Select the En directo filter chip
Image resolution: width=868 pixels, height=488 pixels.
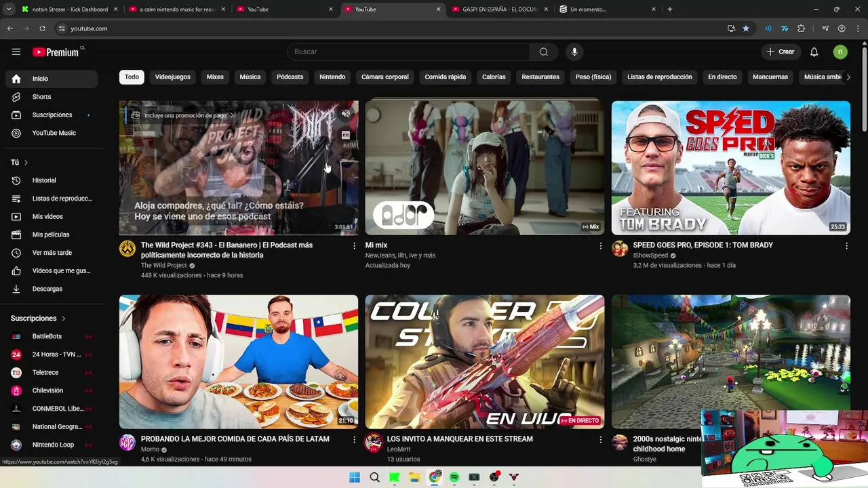click(x=722, y=77)
